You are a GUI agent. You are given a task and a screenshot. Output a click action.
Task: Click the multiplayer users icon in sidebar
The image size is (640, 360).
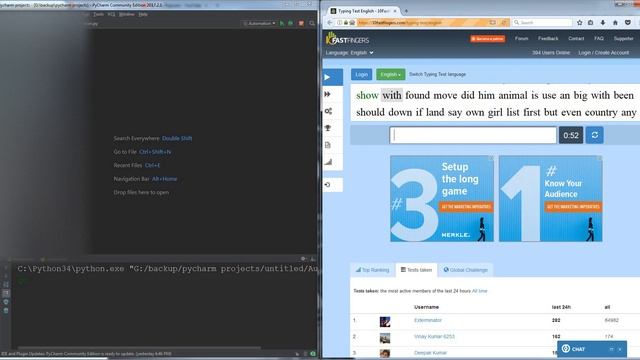pyautogui.click(x=328, y=111)
